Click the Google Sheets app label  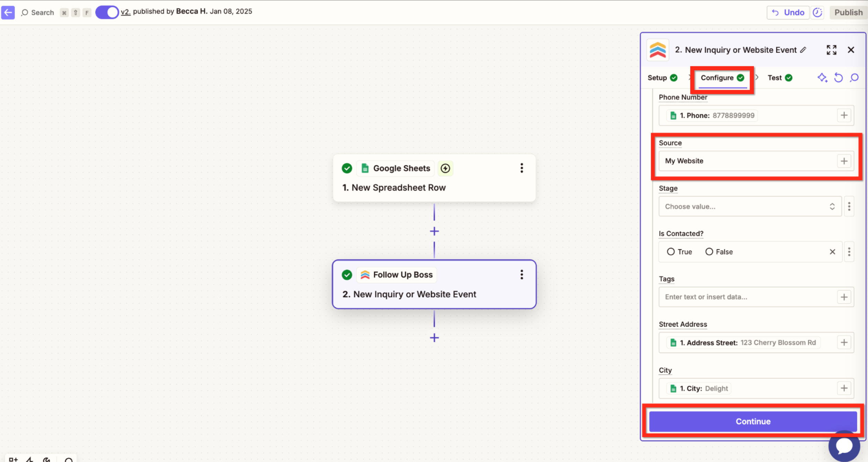point(395,168)
